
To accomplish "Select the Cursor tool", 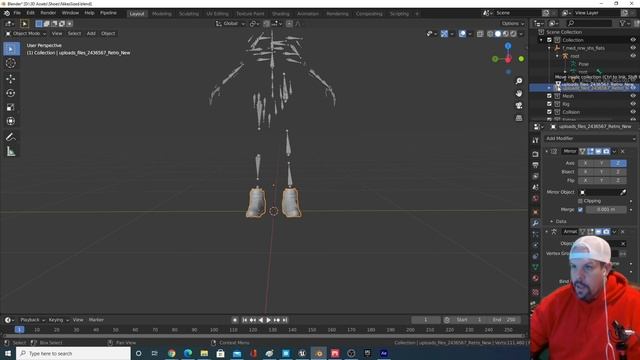I will (x=11, y=63).
